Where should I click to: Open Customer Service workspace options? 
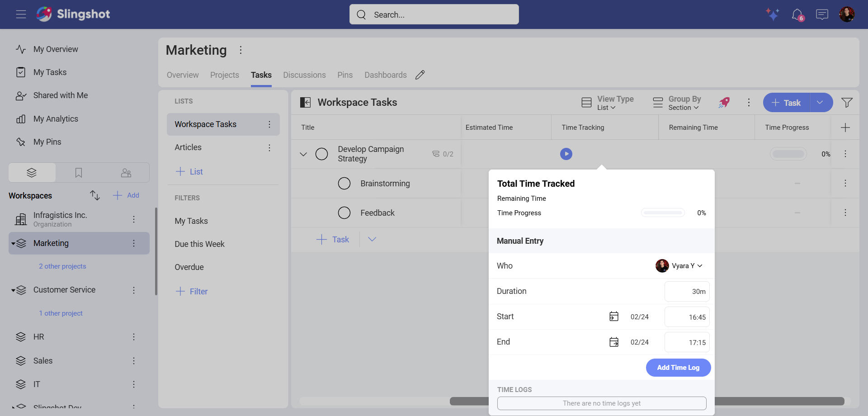click(x=134, y=290)
